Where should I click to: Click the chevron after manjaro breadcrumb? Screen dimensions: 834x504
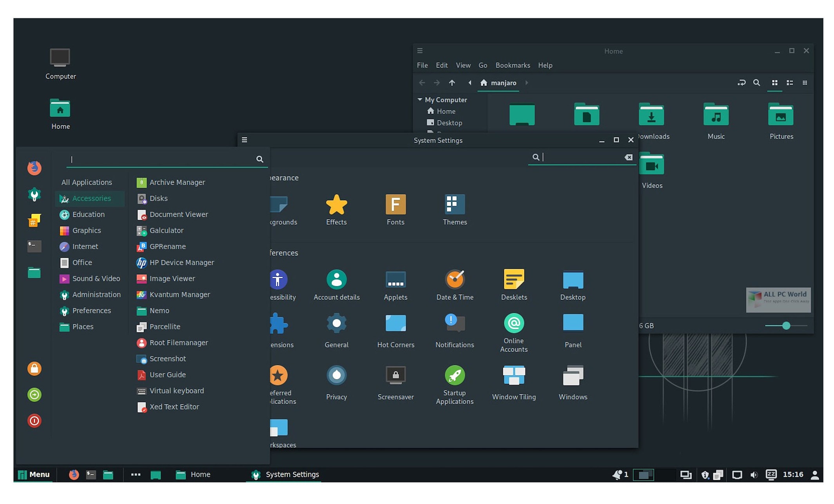tap(527, 83)
